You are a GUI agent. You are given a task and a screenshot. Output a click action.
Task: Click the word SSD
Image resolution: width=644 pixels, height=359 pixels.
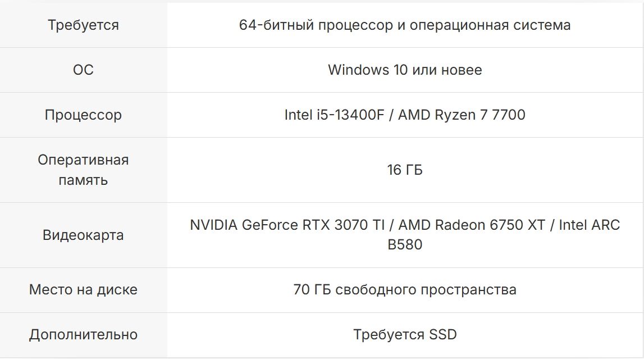point(443,335)
